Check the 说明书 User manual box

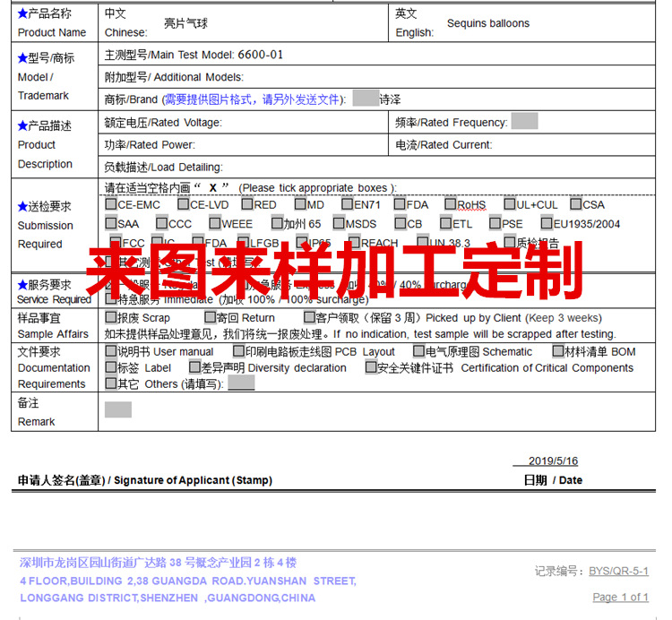tap(111, 351)
